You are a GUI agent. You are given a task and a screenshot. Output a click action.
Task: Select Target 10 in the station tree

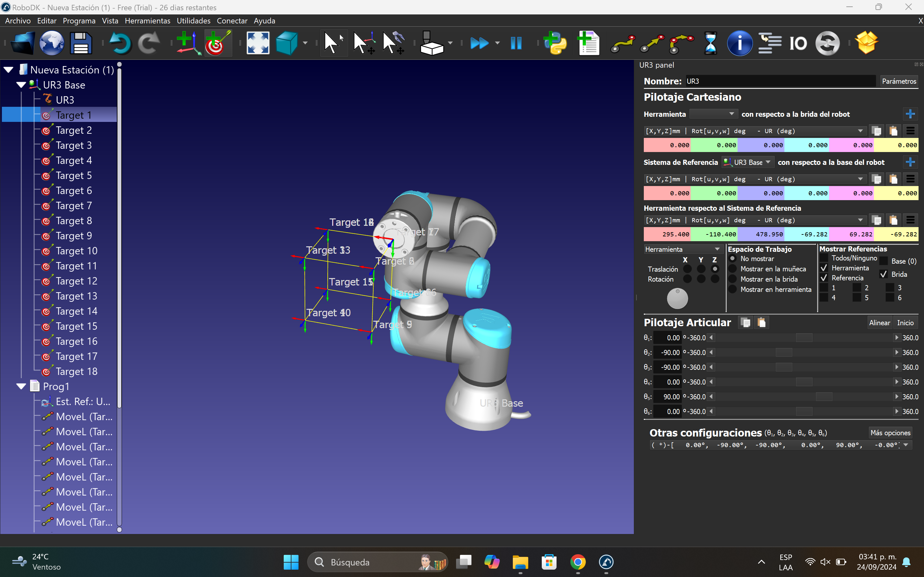point(76,251)
